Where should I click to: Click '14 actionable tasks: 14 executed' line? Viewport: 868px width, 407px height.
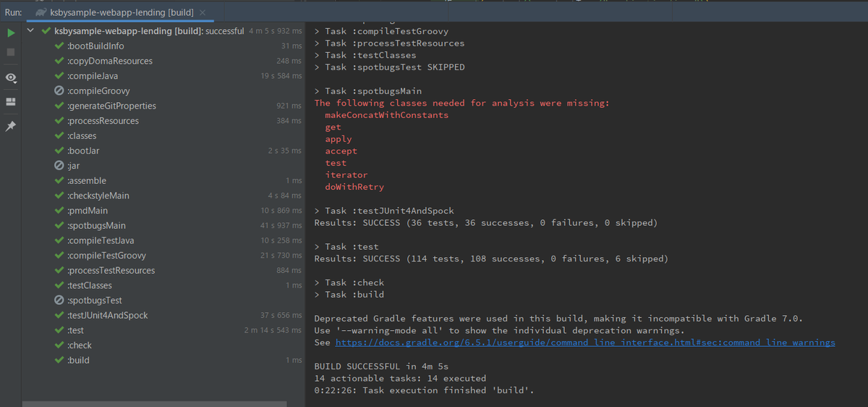click(x=400, y=378)
